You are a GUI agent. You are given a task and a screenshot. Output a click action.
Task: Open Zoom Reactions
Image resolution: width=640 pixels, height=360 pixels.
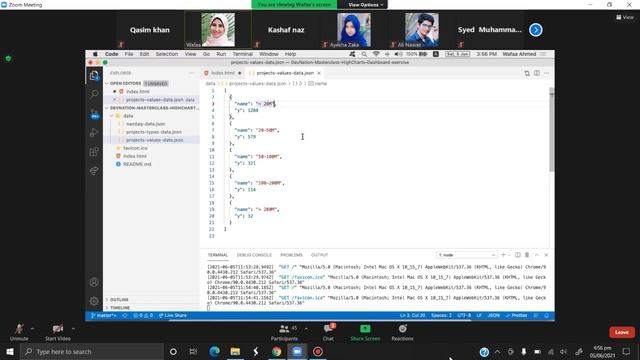[402, 332]
